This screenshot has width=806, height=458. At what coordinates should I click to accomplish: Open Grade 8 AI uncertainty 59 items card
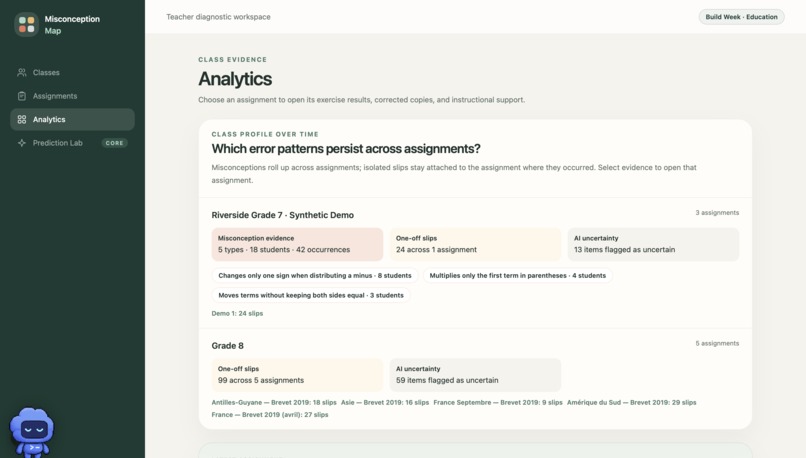point(475,375)
